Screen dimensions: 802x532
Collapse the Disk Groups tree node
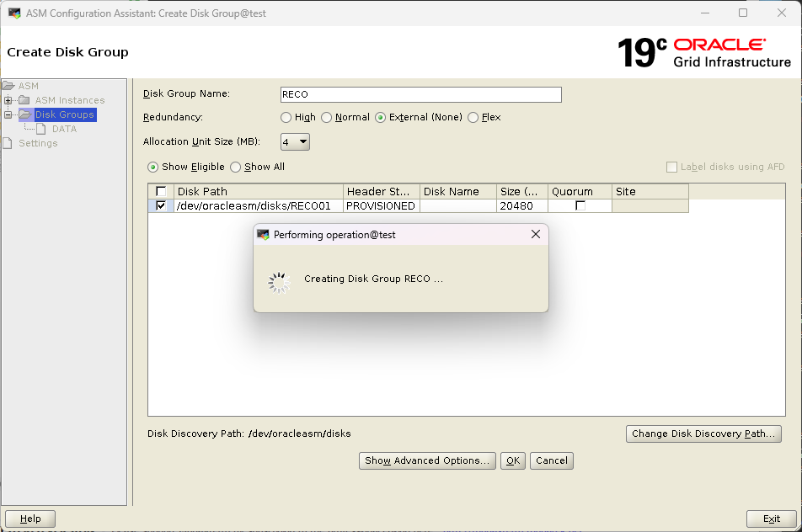[8, 114]
